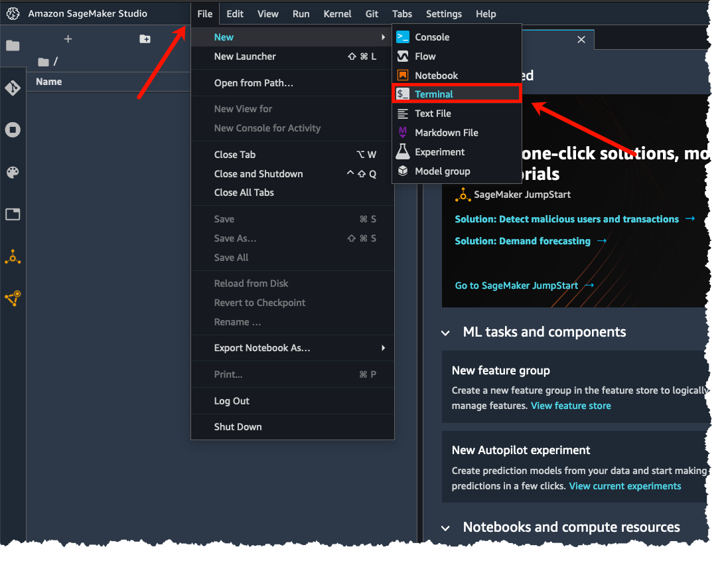Close the Launcher tab

[x=581, y=39]
